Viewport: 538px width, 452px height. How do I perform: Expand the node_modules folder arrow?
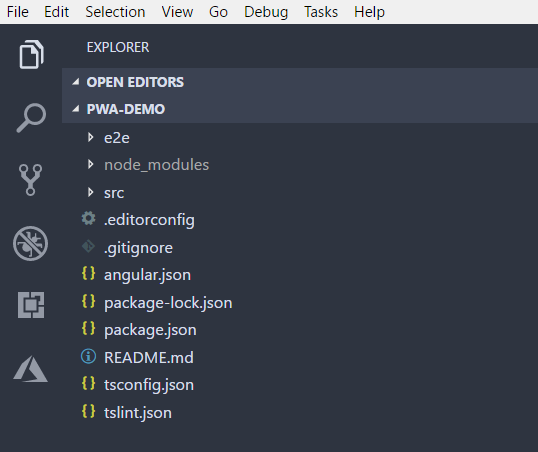tap(91, 164)
